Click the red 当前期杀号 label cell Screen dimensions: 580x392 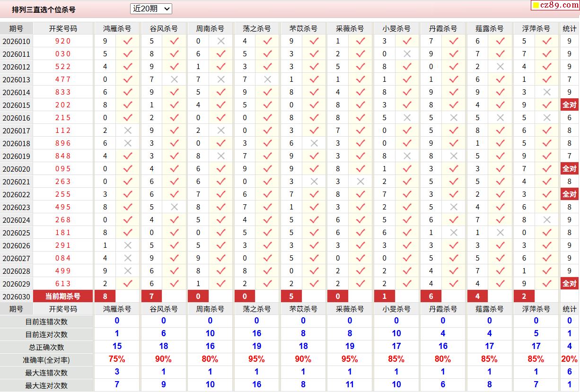click(63, 296)
